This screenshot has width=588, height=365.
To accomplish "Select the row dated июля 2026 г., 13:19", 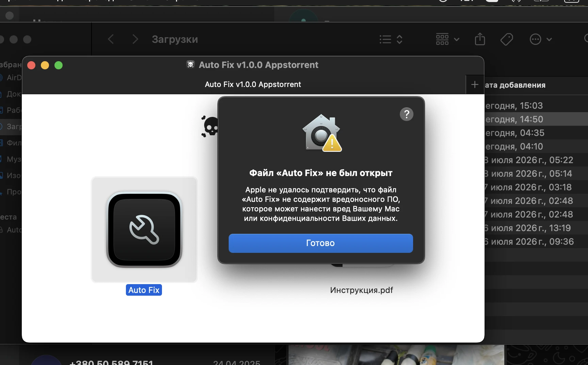I will point(536,228).
